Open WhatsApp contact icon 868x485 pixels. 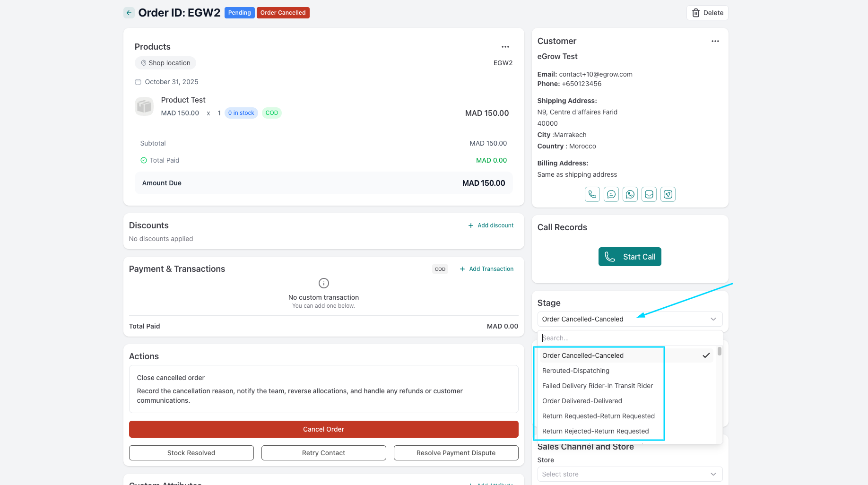coord(630,194)
